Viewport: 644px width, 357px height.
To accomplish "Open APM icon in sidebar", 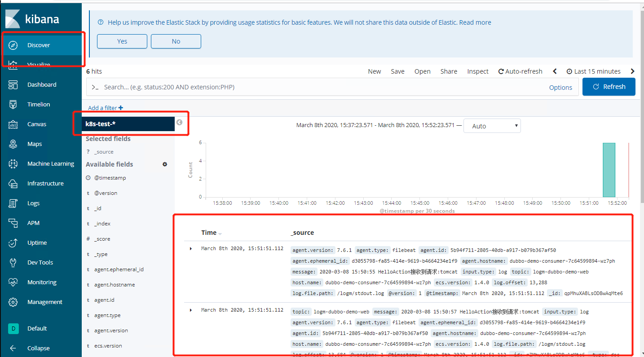I will click(x=13, y=223).
